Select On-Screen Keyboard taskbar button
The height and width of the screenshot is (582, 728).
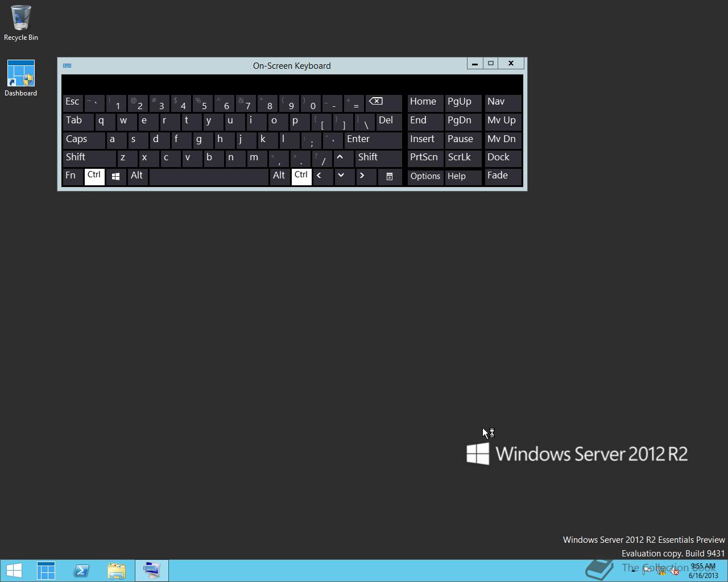152,571
